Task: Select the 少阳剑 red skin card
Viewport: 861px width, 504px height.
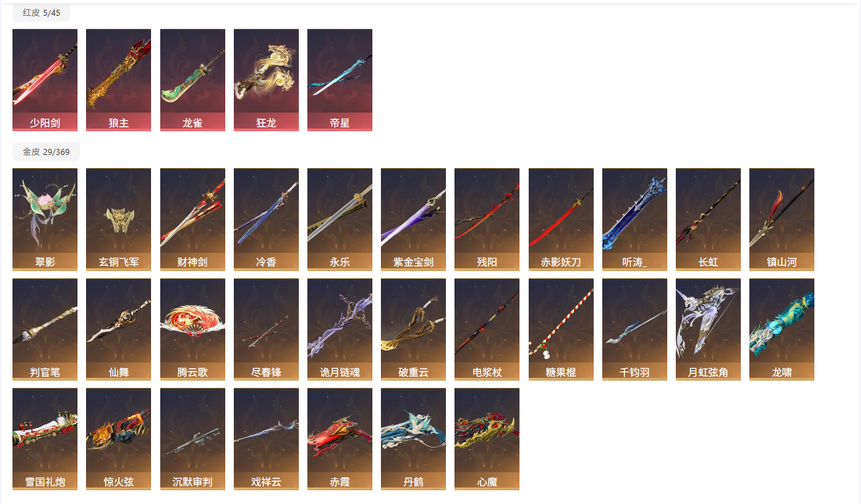Action: point(45,80)
